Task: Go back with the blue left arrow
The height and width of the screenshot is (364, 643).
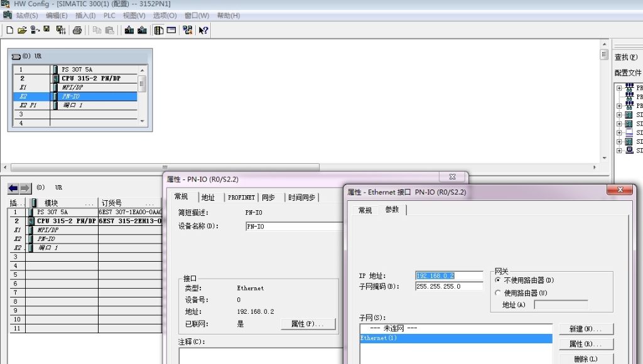Action: [x=13, y=188]
